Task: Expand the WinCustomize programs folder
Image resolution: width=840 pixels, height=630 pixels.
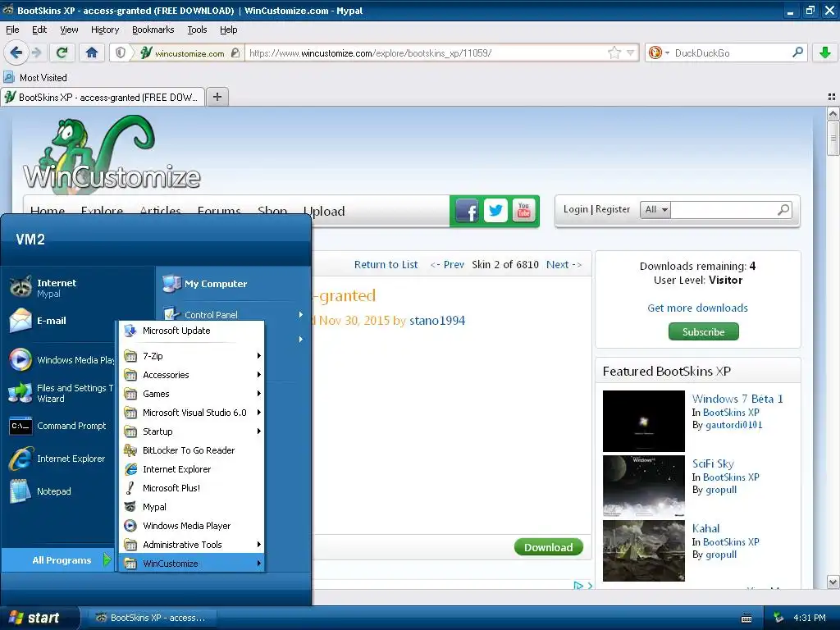Action: (191, 564)
